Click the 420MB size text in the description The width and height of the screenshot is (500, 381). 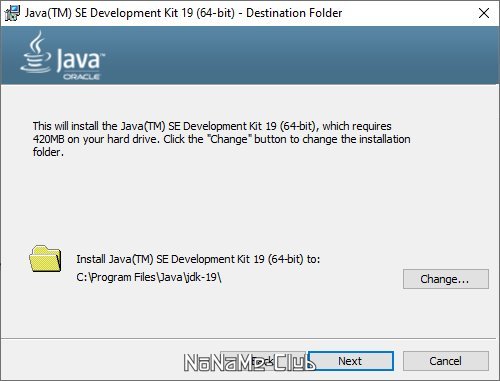tap(49, 139)
